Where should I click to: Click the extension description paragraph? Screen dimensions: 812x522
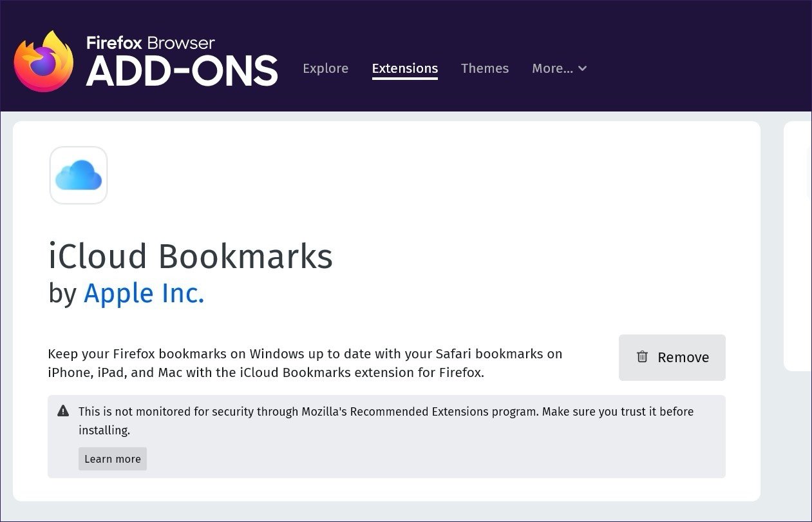[x=305, y=363]
